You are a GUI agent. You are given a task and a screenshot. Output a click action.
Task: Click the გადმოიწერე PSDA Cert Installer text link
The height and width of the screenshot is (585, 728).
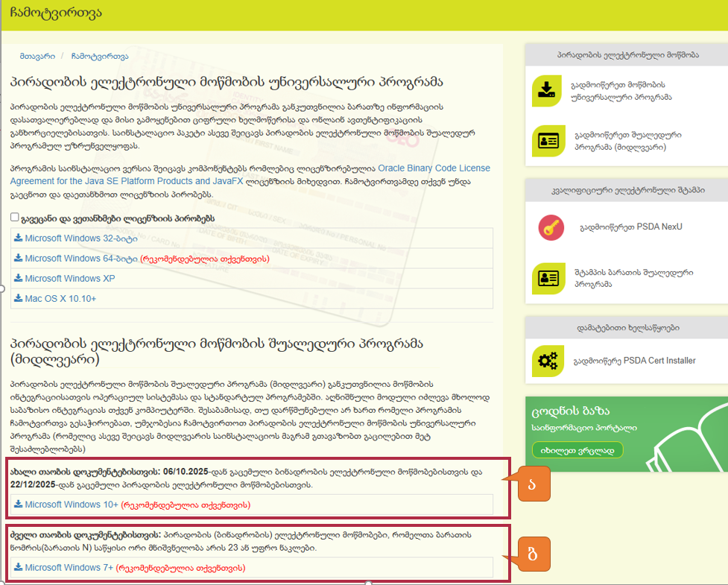pos(633,361)
